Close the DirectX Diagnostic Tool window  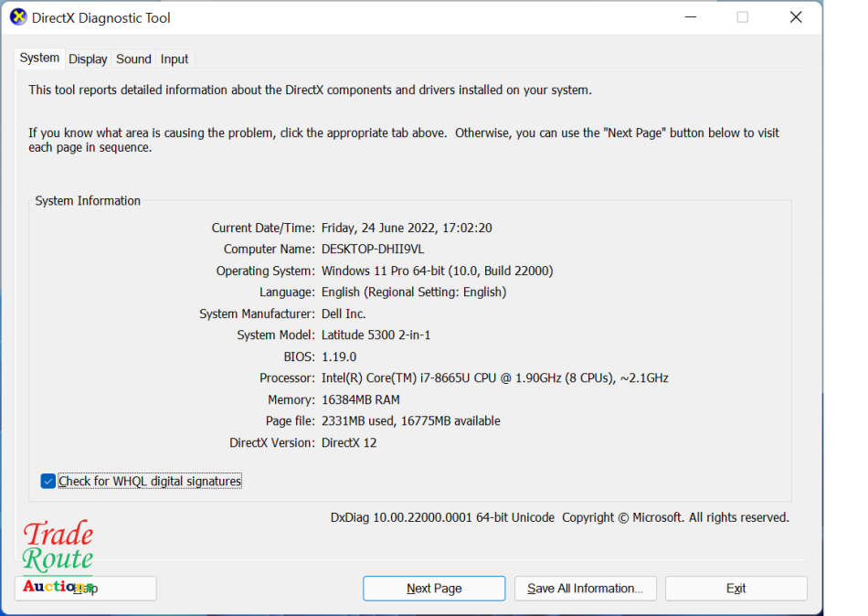point(796,17)
